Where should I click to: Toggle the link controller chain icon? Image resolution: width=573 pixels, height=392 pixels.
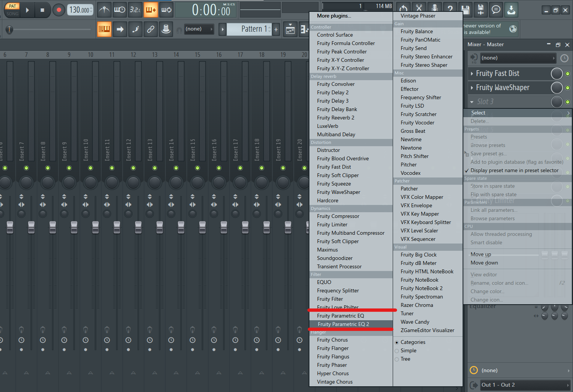point(151,29)
